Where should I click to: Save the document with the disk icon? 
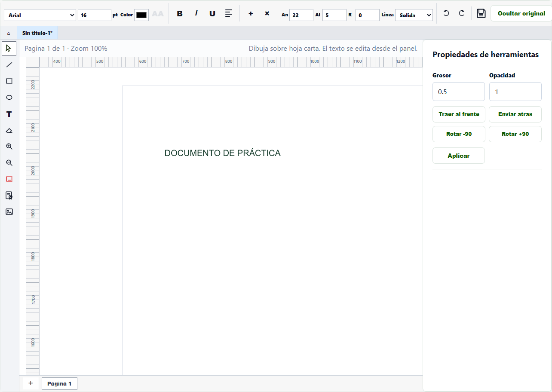click(481, 14)
